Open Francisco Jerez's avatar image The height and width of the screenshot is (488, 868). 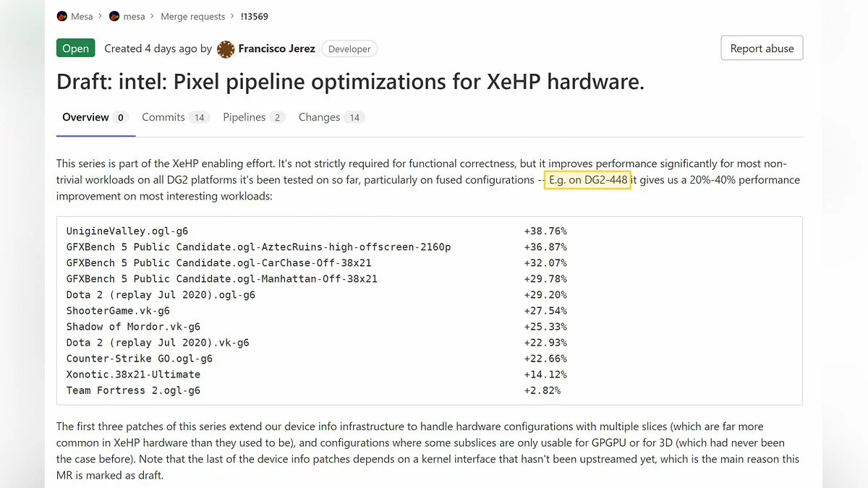tap(226, 49)
